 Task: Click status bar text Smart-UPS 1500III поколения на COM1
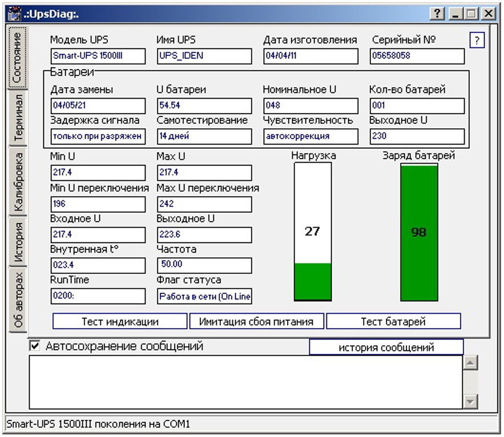pyautogui.click(x=98, y=424)
